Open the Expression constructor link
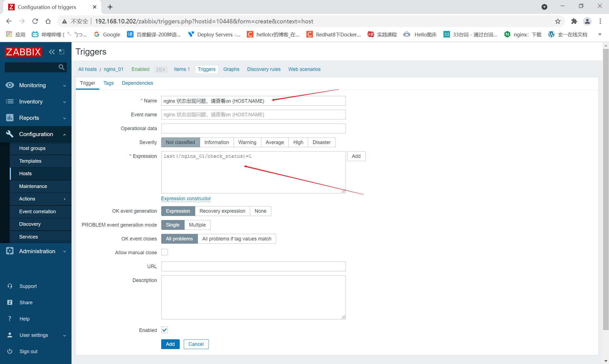 (x=186, y=199)
